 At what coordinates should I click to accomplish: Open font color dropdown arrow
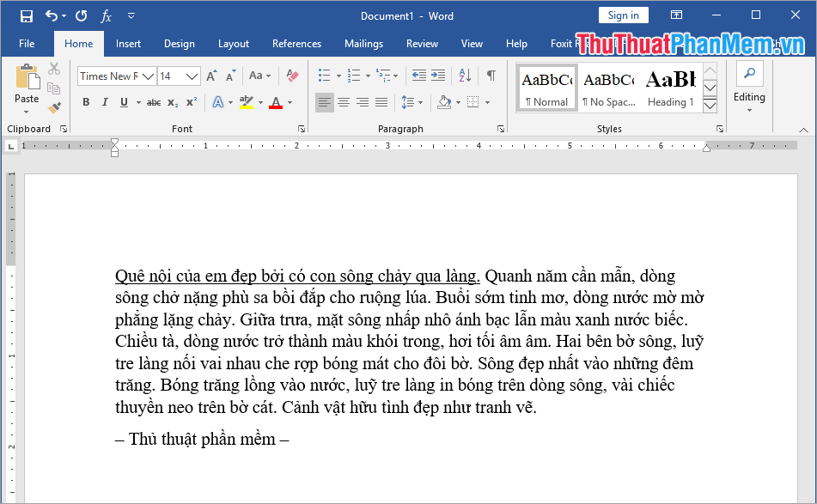pyautogui.click(x=290, y=102)
